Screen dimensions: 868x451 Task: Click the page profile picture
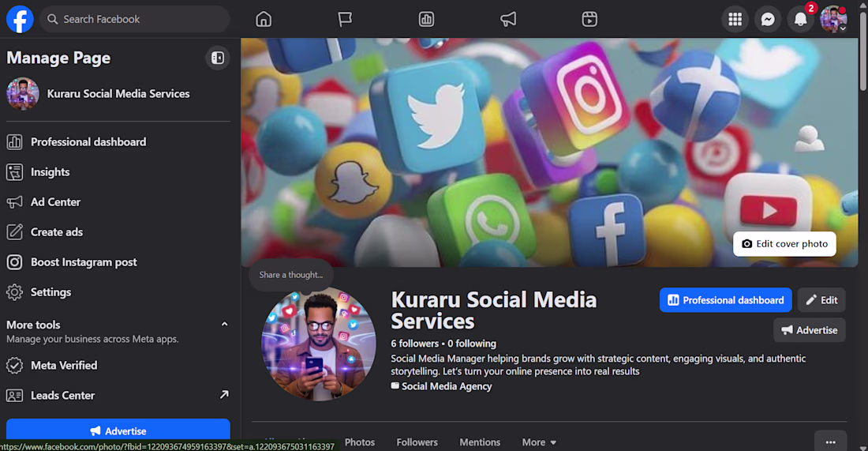point(319,344)
